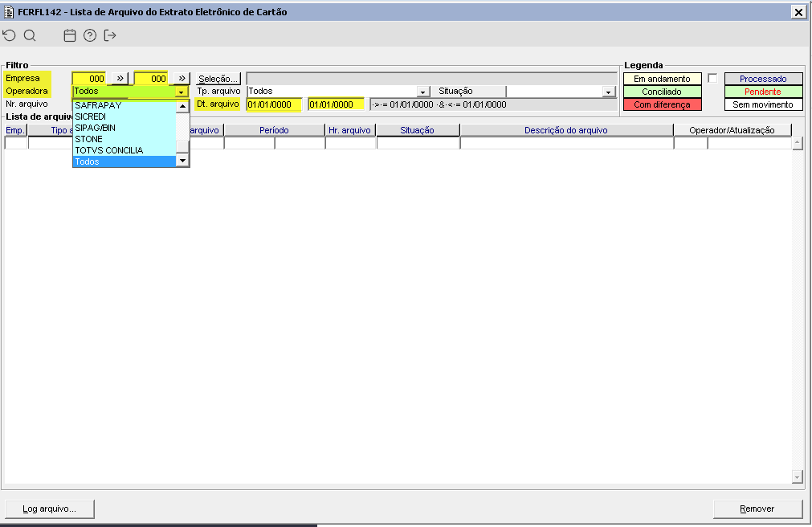Click the Remover button
812x527 pixels.
(757, 509)
